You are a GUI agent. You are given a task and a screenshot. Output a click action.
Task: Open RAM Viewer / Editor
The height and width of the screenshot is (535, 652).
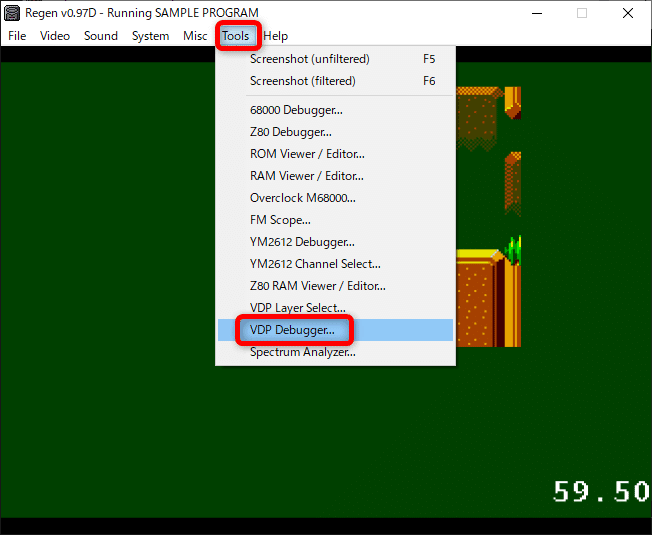(335, 176)
